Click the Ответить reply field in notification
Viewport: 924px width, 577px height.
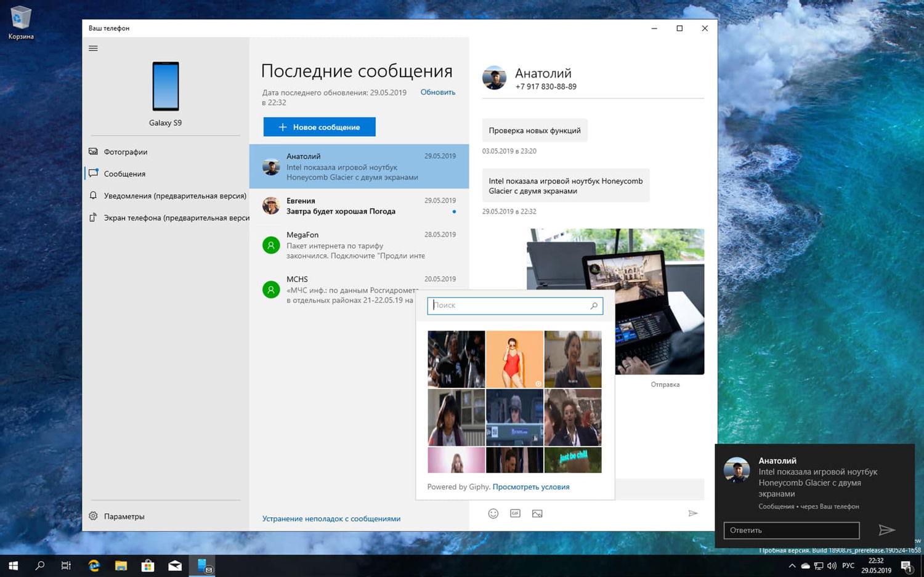791,530
